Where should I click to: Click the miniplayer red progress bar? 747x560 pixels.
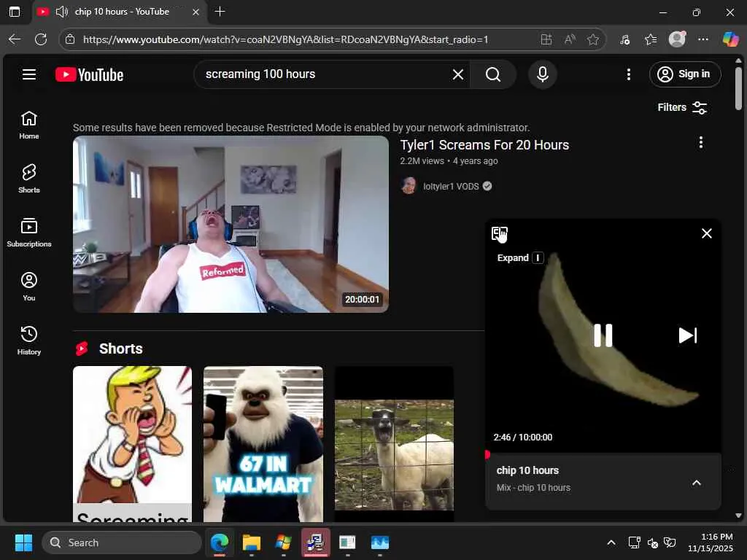click(x=603, y=454)
